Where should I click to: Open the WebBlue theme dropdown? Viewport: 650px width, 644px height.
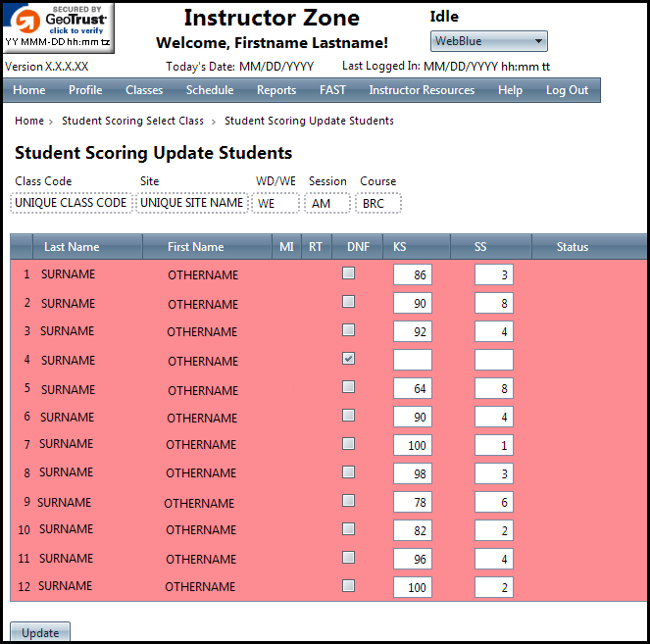pyautogui.click(x=489, y=41)
